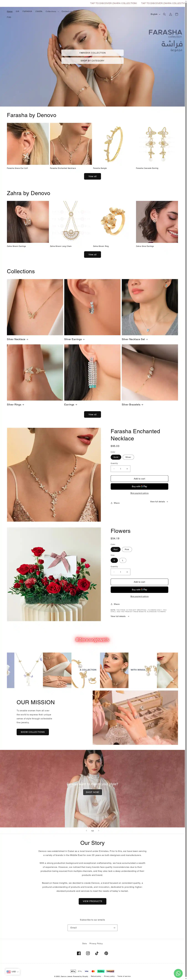Increase quantity for Farasha Enchanted Necklace
The height and width of the screenshot is (980, 187).
127,469
